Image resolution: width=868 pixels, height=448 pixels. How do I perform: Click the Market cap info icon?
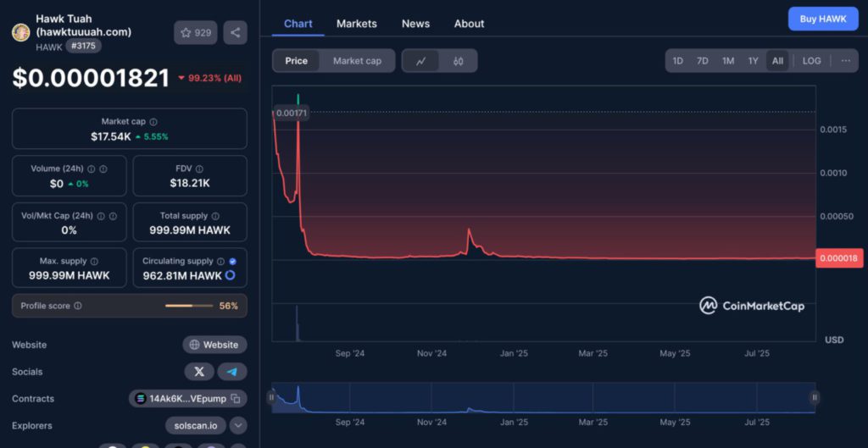153,122
